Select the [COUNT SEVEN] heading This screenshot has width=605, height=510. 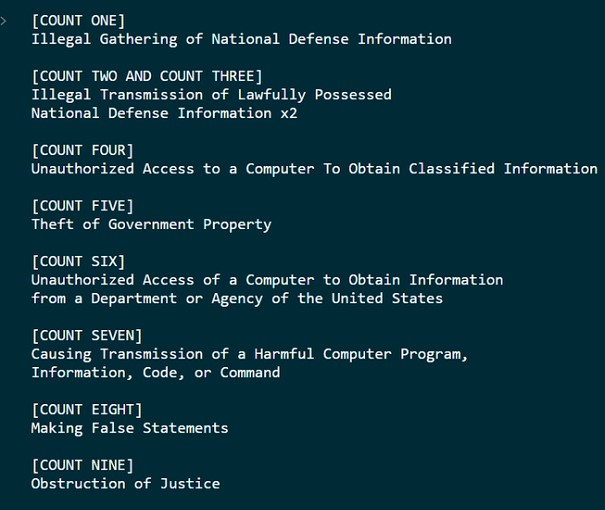tap(87, 335)
